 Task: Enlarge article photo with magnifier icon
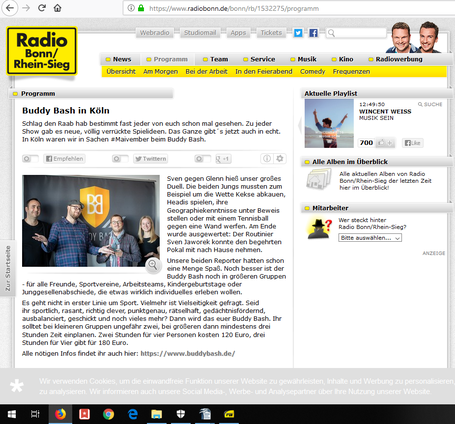click(x=153, y=265)
